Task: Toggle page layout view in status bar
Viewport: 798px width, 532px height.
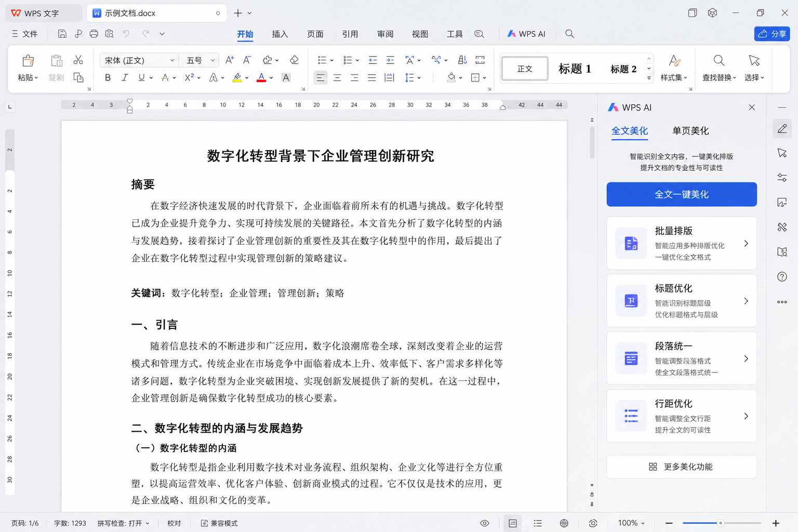Action: 513,523
